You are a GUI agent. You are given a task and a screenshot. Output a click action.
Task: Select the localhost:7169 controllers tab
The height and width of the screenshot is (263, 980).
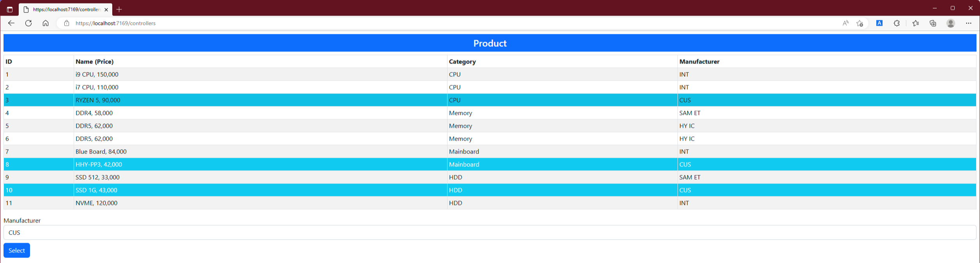coord(65,9)
